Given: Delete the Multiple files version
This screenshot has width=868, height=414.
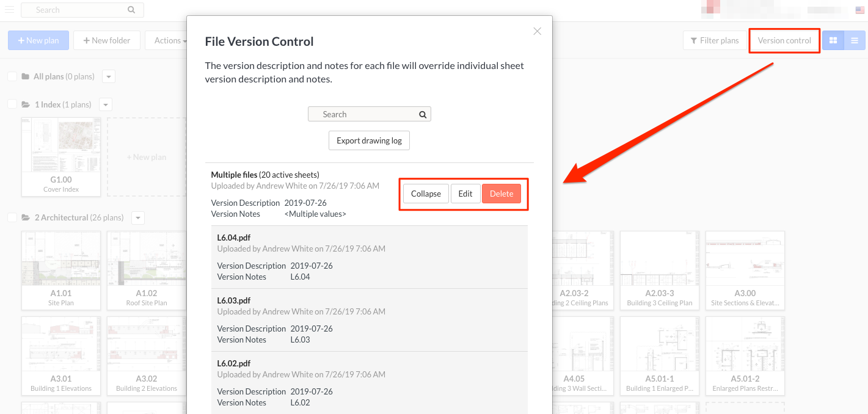Looking at the screenshot, I should click(501, 194).
